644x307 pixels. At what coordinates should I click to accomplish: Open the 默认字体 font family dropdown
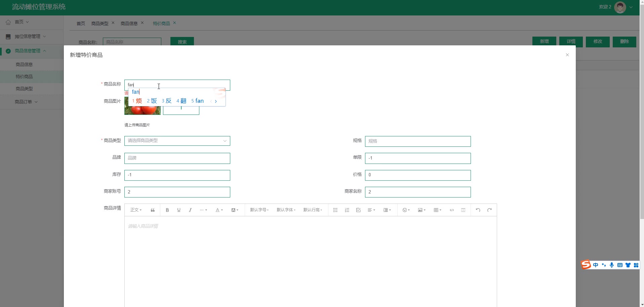coord(286,210)
